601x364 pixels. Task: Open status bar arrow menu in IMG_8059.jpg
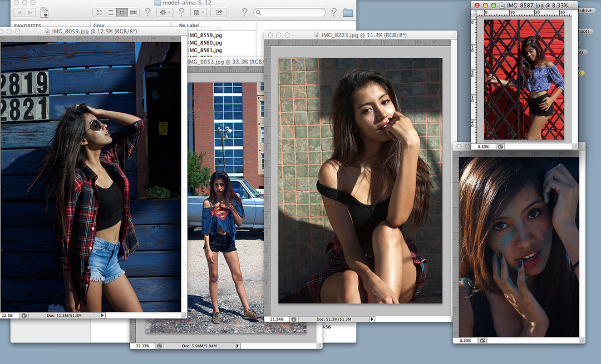point(102,316)
